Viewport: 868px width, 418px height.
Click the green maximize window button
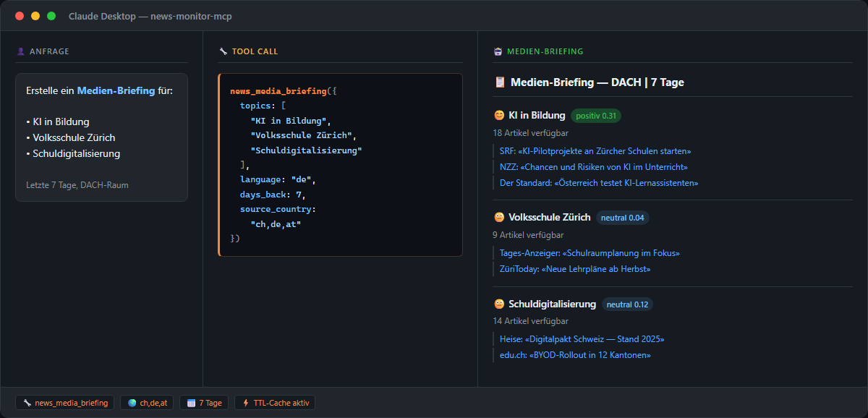point(51,16)
